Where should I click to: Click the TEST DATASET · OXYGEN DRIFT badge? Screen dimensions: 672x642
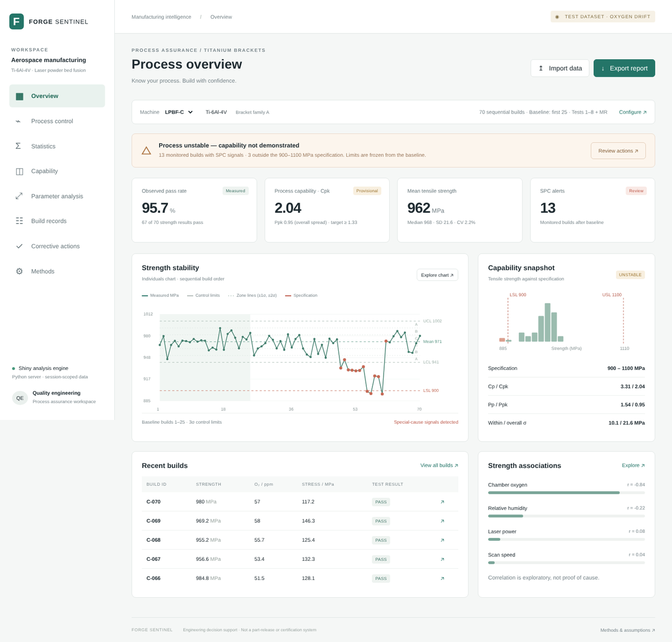[603, 17]
